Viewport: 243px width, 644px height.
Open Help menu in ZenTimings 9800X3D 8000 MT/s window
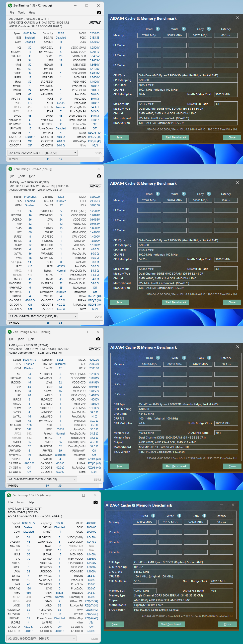click(x=31, y=339)
